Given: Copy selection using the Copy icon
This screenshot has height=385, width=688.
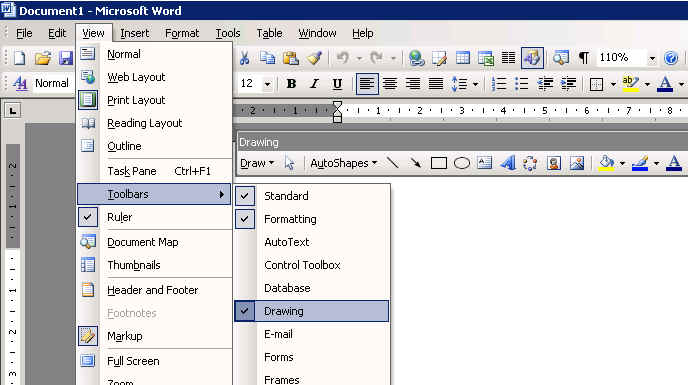Looking at the screenshot, I should pyautogui.click(x=267, y=58).
